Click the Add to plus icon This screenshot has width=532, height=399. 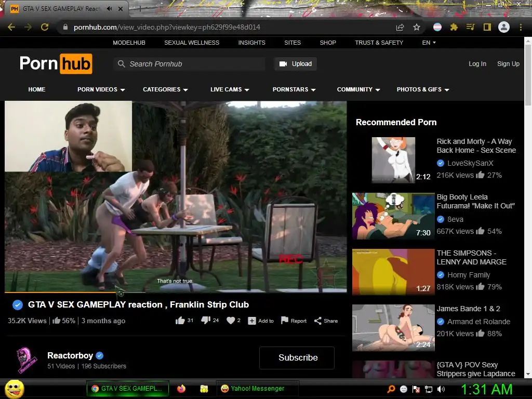tap(252, 321)
